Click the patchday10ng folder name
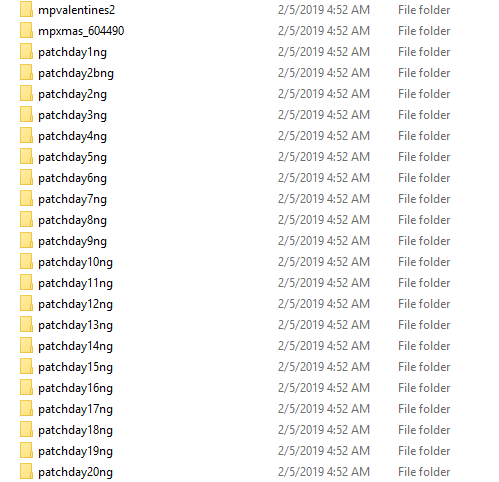The height and width of the screenshot is (482, 499). tap(75, 262)
